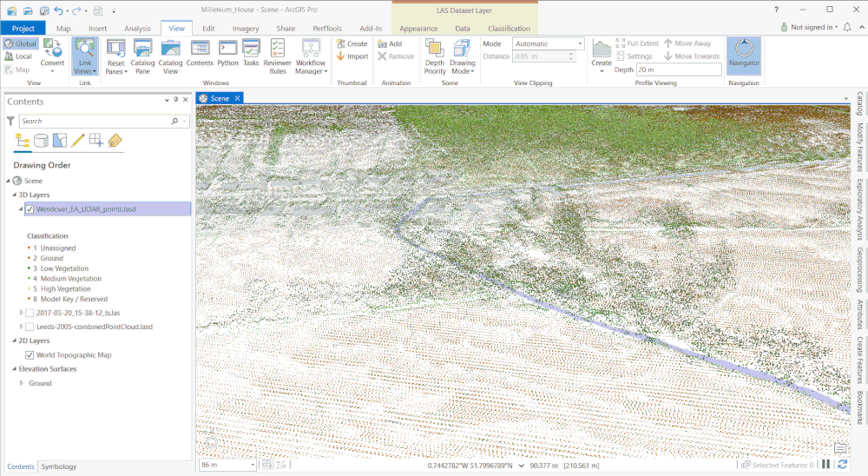Open the Appearance contextual tab
The image size is (868, 476).
418,29
